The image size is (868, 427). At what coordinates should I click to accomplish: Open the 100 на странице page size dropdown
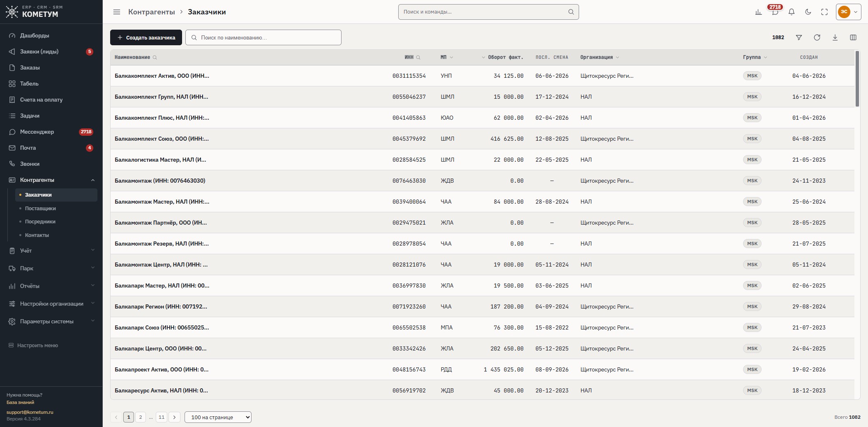pyautogui.click(x=218, y=417)
